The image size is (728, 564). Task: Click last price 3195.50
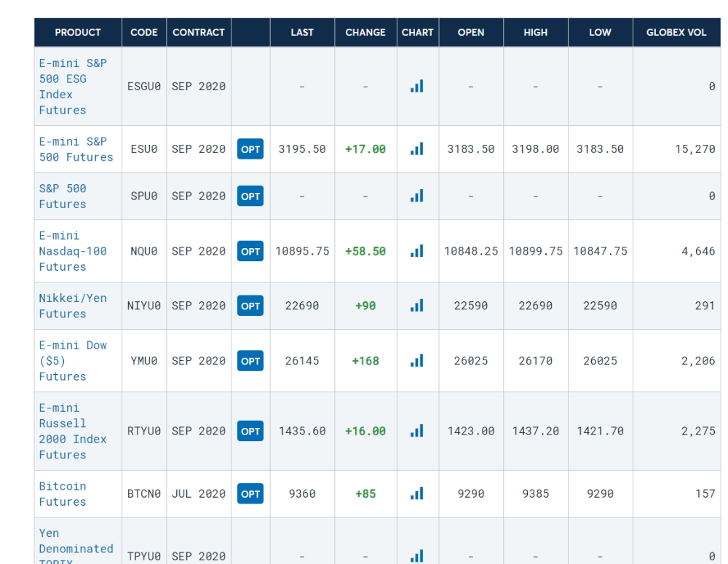coord(302,149)
